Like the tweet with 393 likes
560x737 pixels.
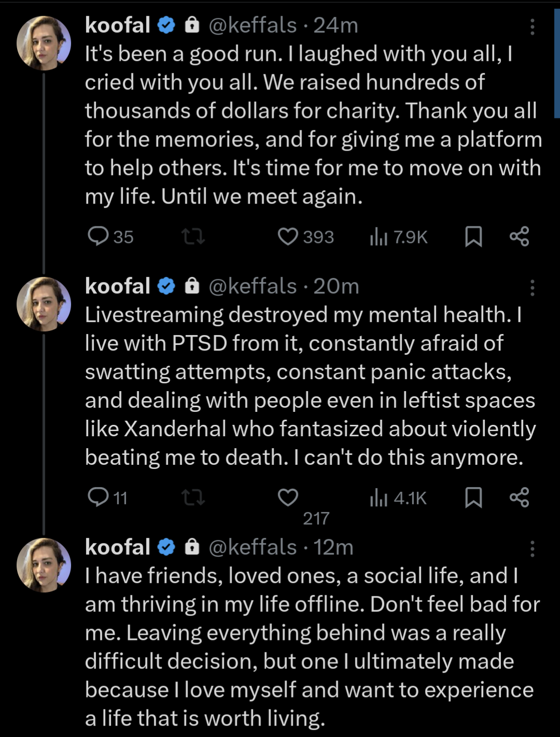[305, 236]
